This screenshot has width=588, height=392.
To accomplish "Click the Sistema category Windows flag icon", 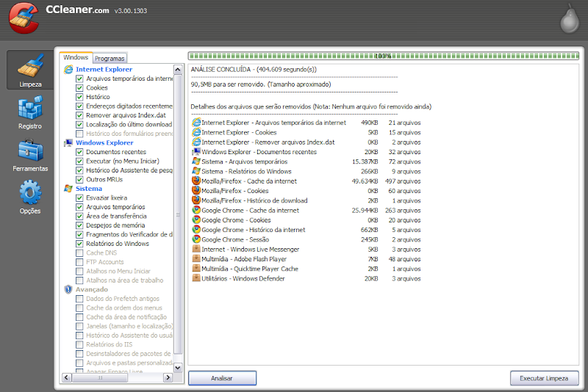I will coord(68,189).
